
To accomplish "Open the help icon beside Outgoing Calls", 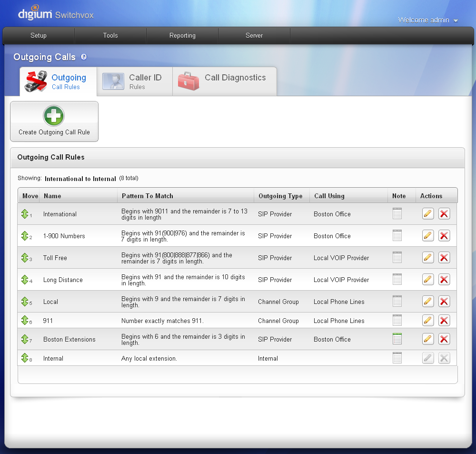I will pos(84,57).
